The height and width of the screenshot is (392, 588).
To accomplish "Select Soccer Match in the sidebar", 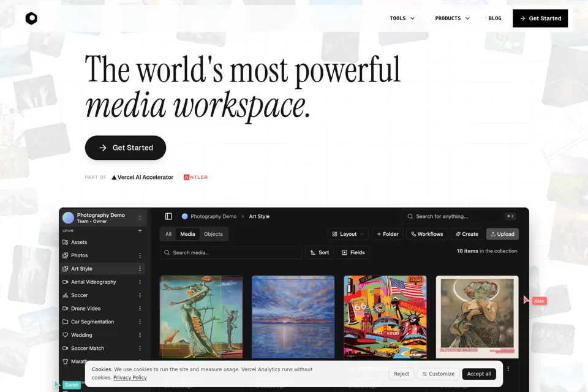I will click(103, 348).
